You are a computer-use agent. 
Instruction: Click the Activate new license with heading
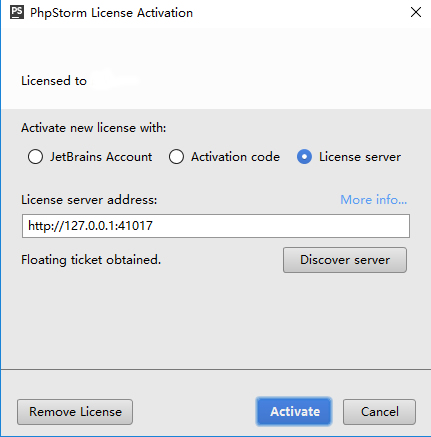pos(94,128)
